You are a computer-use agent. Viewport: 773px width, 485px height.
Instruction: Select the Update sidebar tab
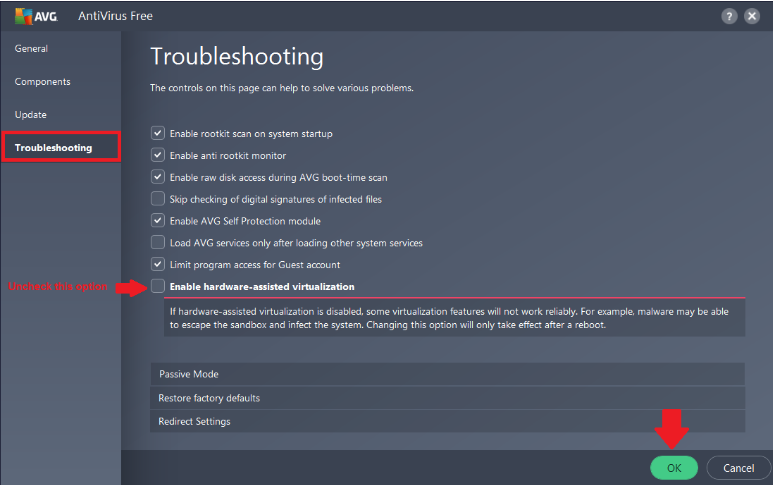tap(31, 114)
